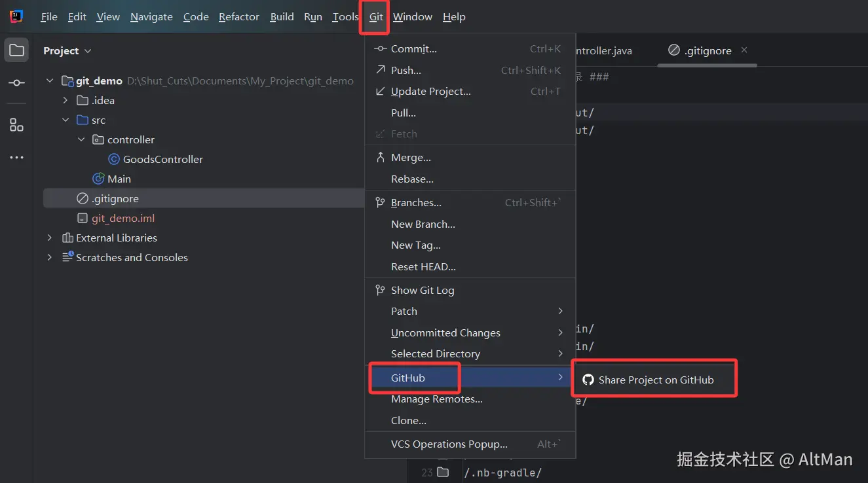Select GoodsController in project tree

[x=163, y=159]
